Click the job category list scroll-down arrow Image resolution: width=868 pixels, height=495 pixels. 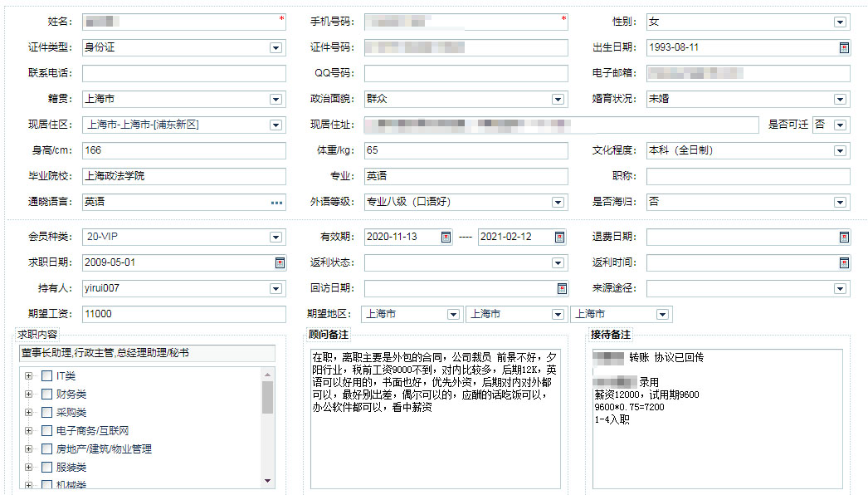(x=268, y=481)
